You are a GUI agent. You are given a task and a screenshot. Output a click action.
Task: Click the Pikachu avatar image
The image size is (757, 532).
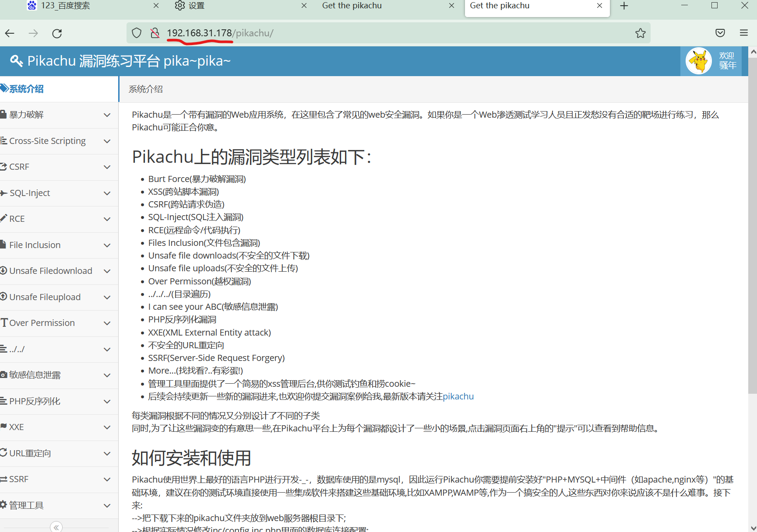pos(699,61)
